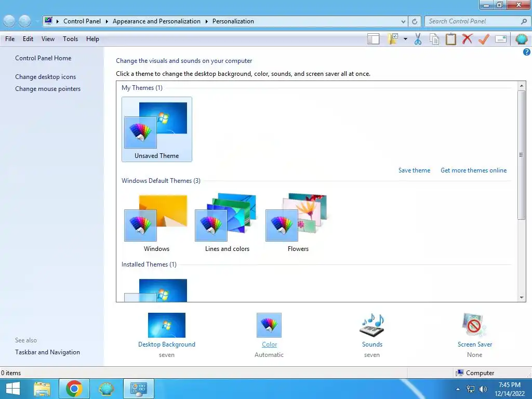Image resolution: width=532 pixels, height=399 pixels.
Task: Select the partially visible installed theme
Action: [156, 290]
